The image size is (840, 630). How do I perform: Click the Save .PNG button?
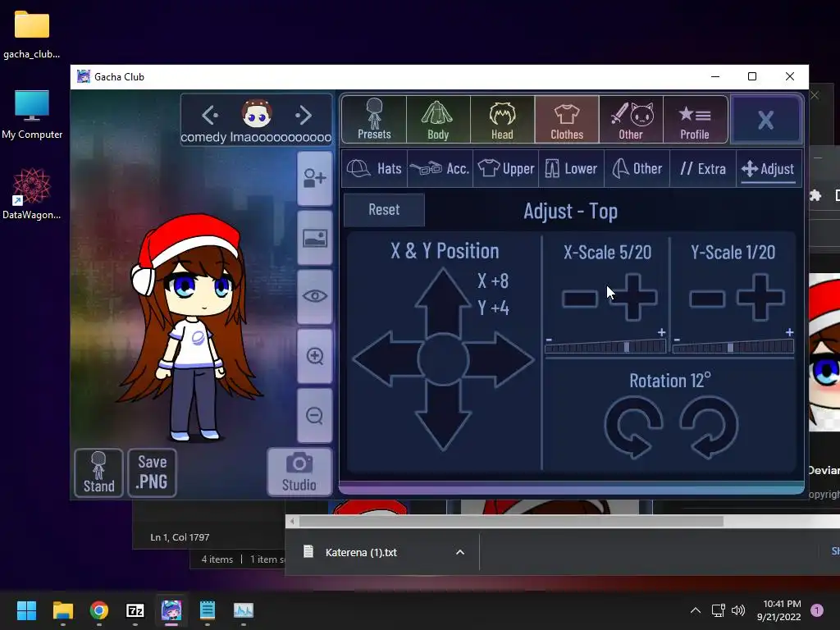pos(152,472)
